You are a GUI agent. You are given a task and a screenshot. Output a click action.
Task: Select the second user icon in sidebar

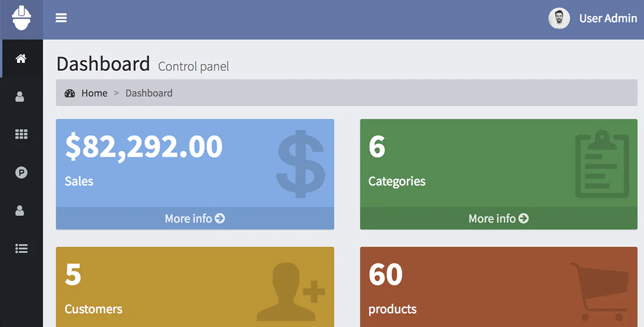coord(20,211)
